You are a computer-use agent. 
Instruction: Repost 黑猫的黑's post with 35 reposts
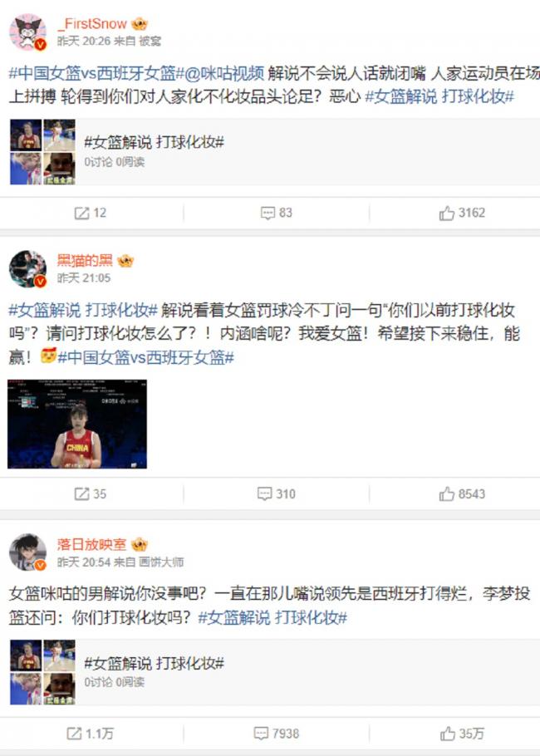(91, 493)
